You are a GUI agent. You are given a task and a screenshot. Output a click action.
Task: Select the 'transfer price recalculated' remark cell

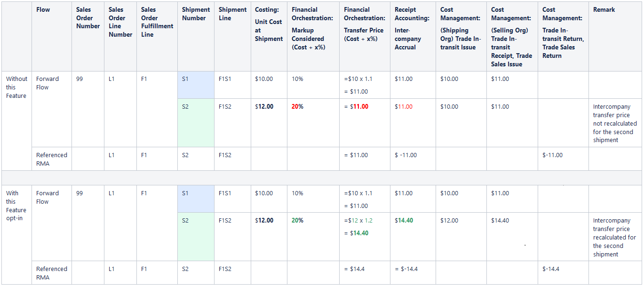click(x=615, y=237)
